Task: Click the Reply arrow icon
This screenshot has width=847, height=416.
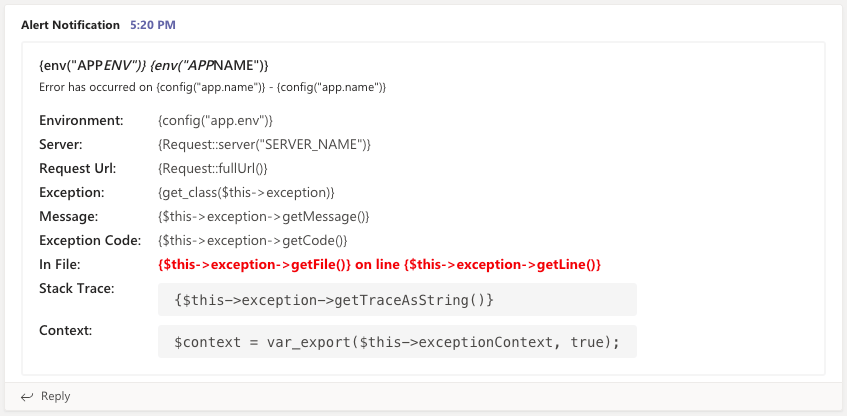Action: click(27, 397)
